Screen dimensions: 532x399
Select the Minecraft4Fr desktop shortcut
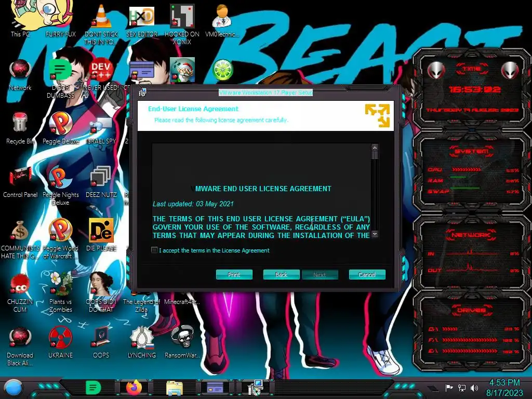coord(182,301)
